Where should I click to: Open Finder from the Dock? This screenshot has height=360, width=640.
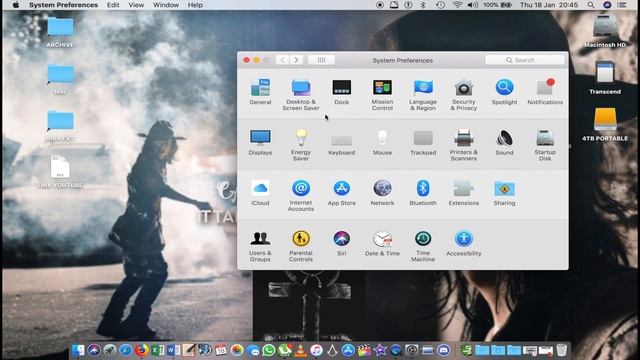click(78, 350)
